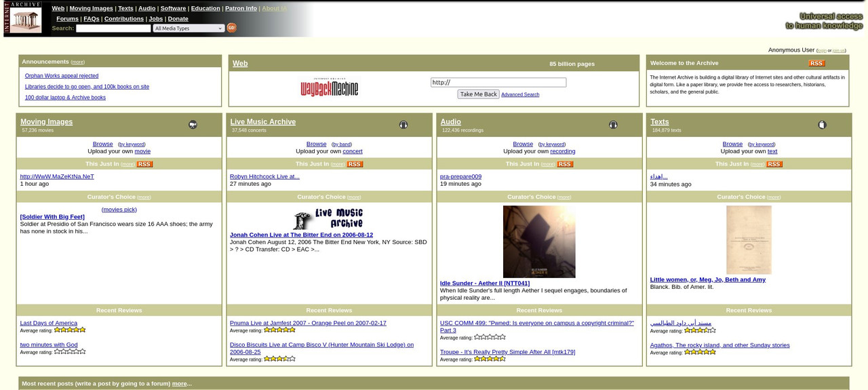Click the Texts section header icon

pos(822,124)
